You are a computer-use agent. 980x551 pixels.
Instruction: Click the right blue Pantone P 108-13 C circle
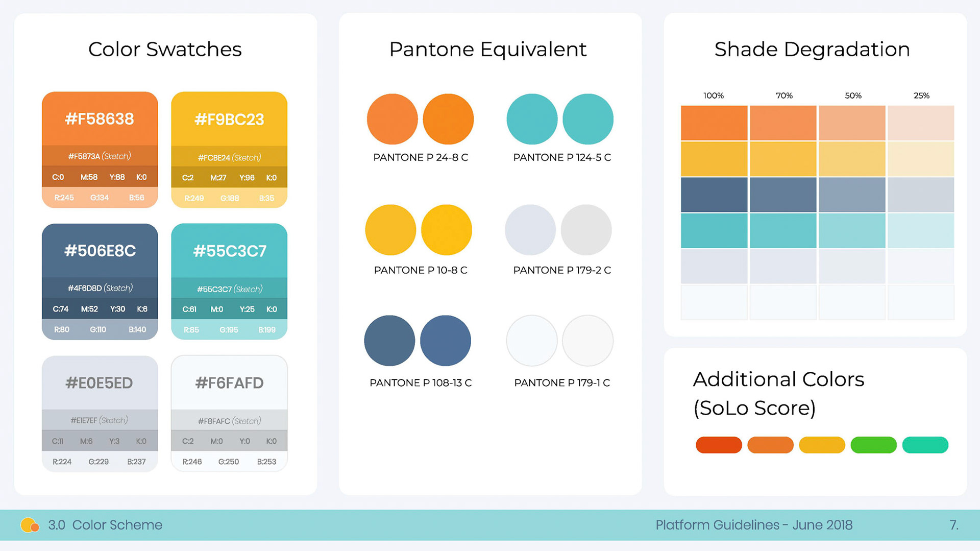pos(446,341)
